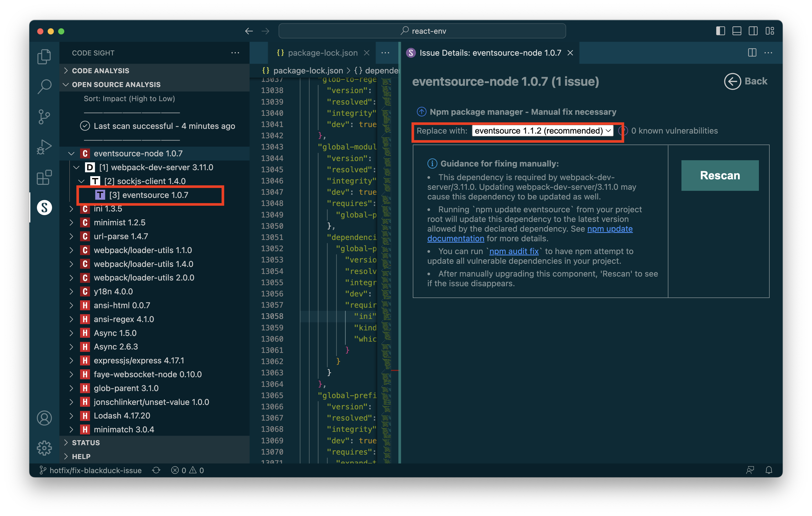Expand the HELP section
This screenshot has width=812, height=516.
(154, 456)
